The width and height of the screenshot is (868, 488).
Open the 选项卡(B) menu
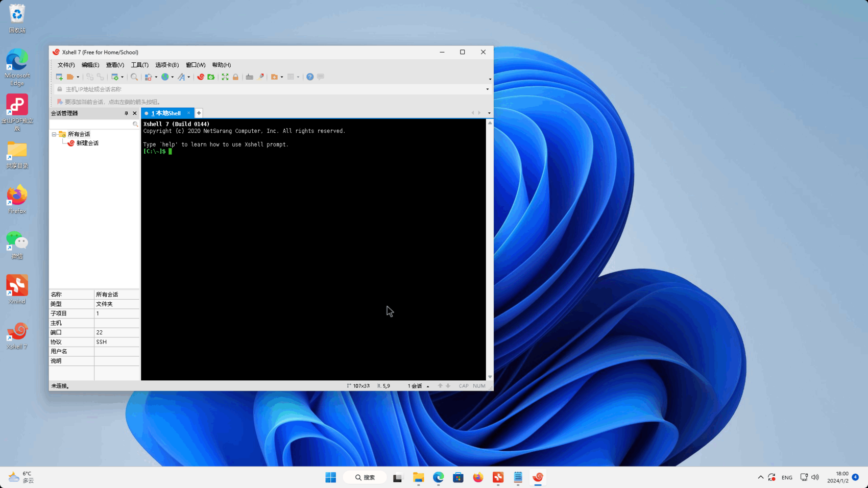point(167,65)
